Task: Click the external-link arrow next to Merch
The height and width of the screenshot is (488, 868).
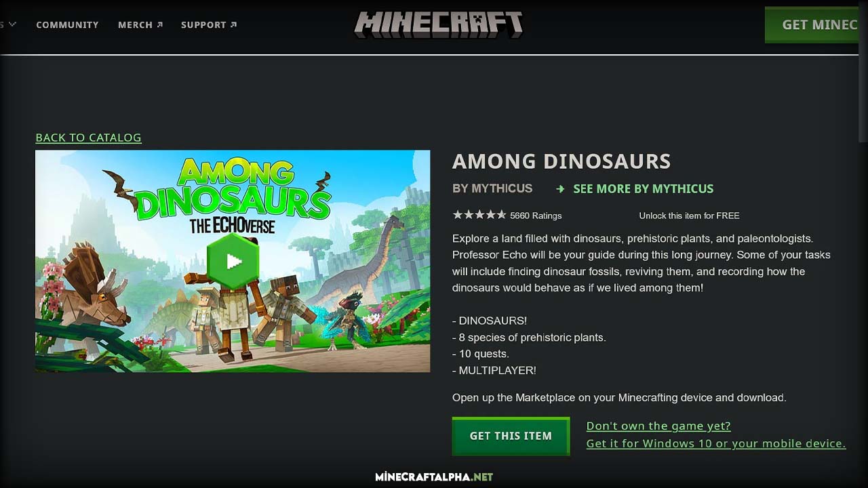Action: (x=160, y=25)
